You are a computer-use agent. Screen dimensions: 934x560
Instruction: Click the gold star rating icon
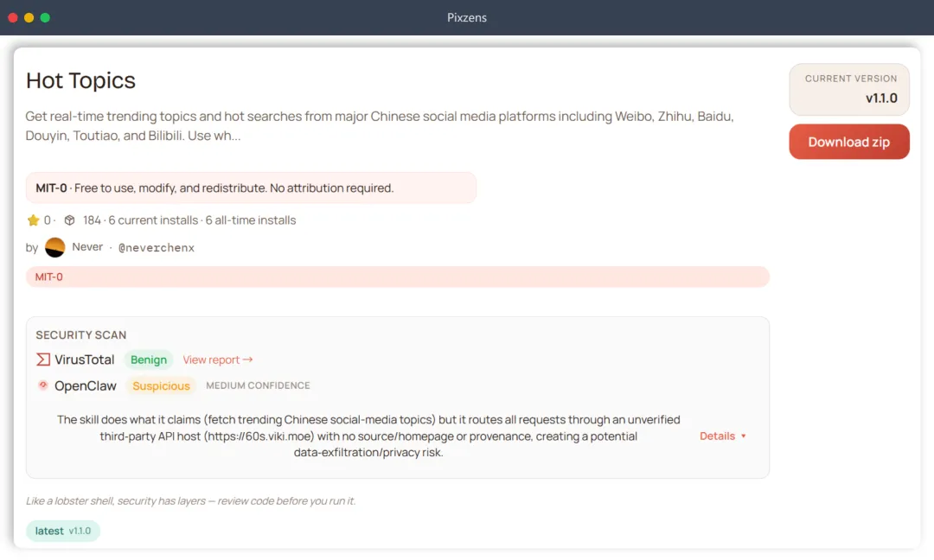34,220
